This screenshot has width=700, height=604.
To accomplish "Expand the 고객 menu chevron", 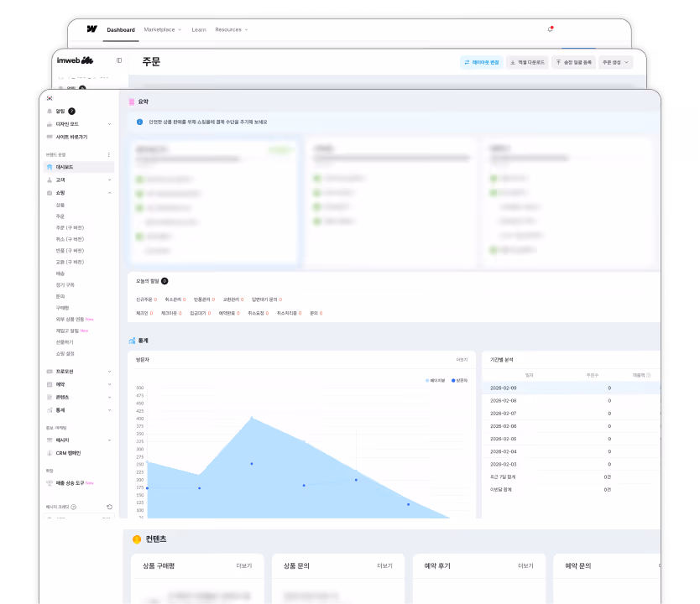I will tap(109, 180).
